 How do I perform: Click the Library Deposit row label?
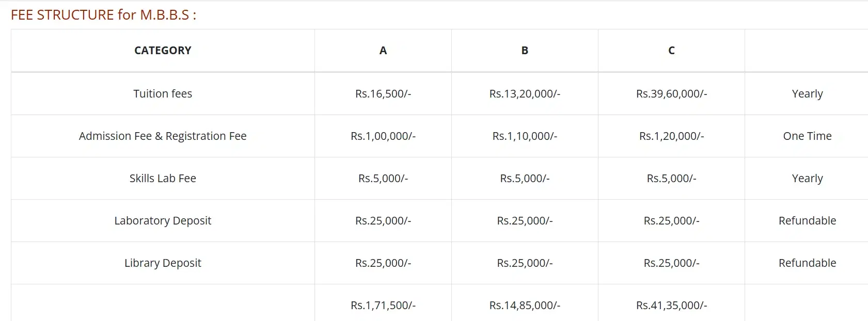(x=163, y=263)
